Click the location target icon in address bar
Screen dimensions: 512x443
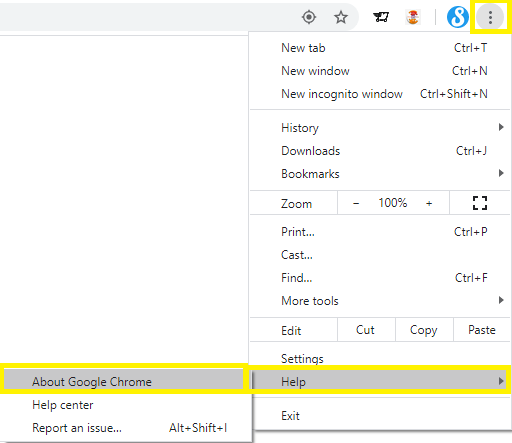(309, 17)
